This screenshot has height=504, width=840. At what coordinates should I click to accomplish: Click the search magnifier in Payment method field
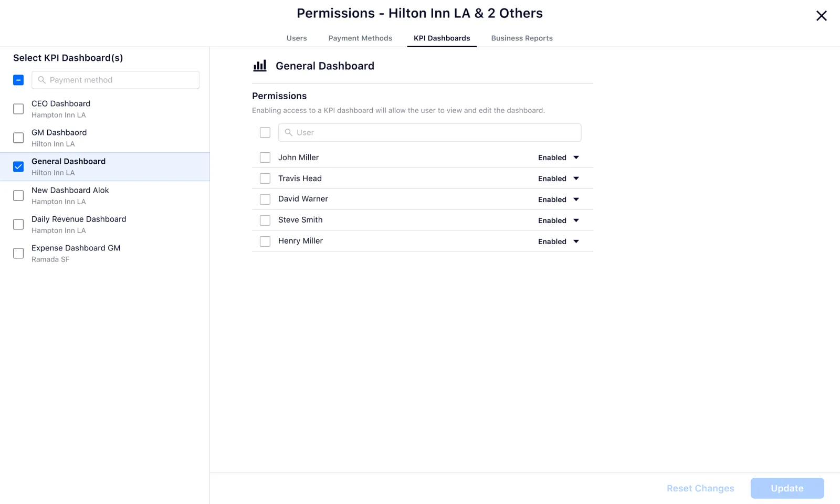click(x=42, y=80)
